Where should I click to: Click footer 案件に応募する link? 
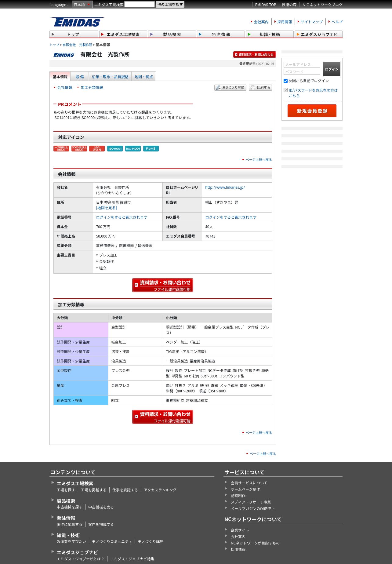pyautogui.click(x=70, y=525)
